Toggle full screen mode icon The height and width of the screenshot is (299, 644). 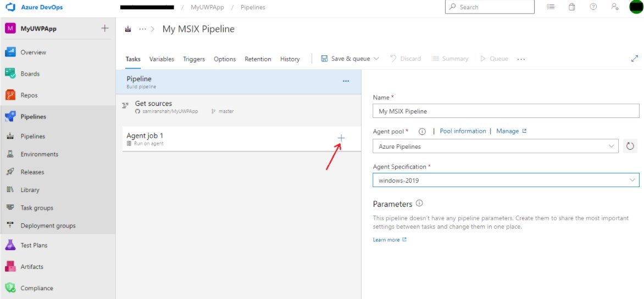tap(635, 59)
